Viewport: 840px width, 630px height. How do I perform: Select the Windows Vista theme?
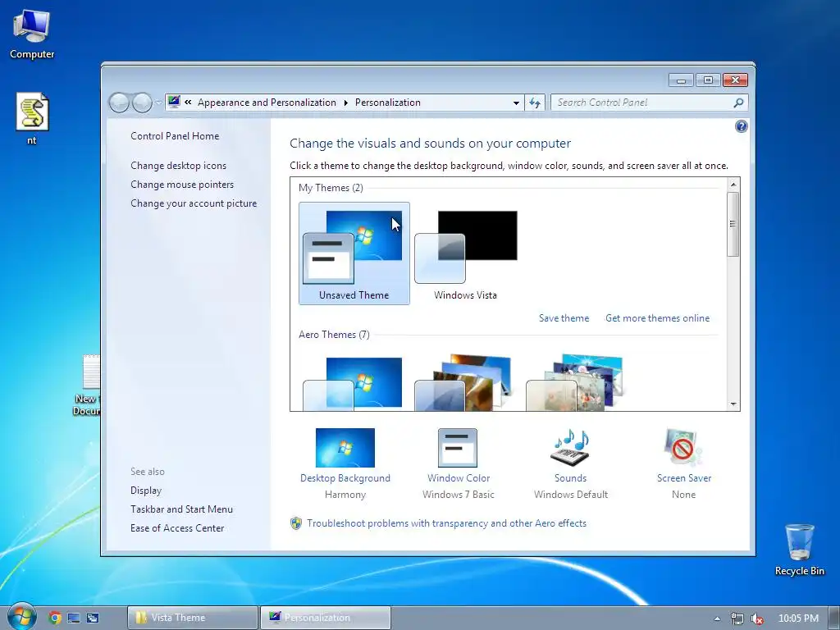466,253
